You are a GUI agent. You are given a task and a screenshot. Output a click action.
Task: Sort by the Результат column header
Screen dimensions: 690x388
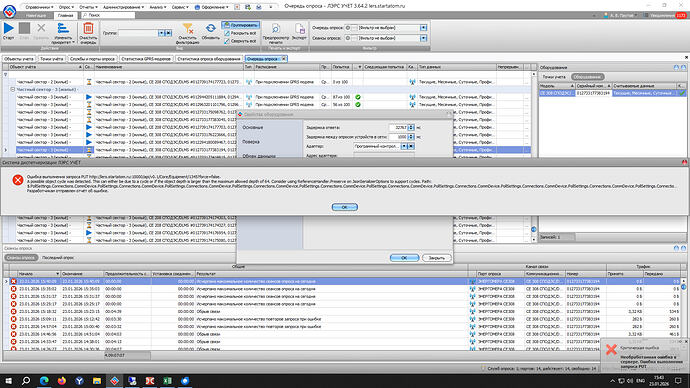click(x=331, y=274)
